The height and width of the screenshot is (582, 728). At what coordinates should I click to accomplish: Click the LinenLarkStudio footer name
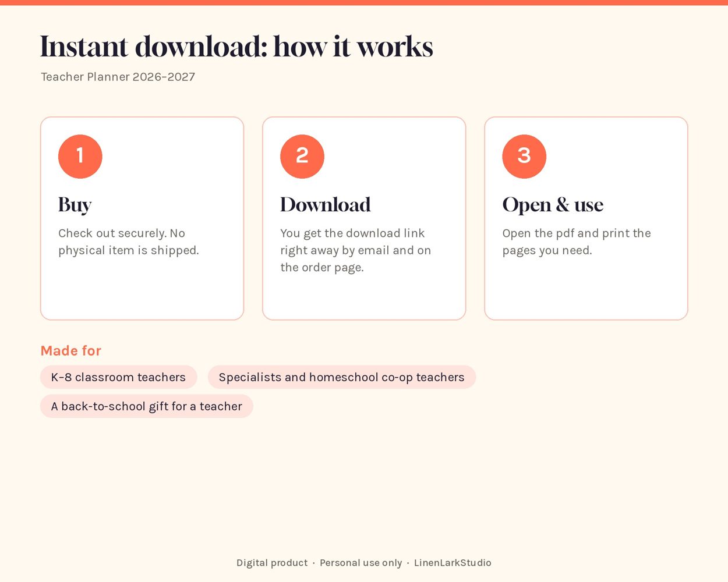[453, 563]
